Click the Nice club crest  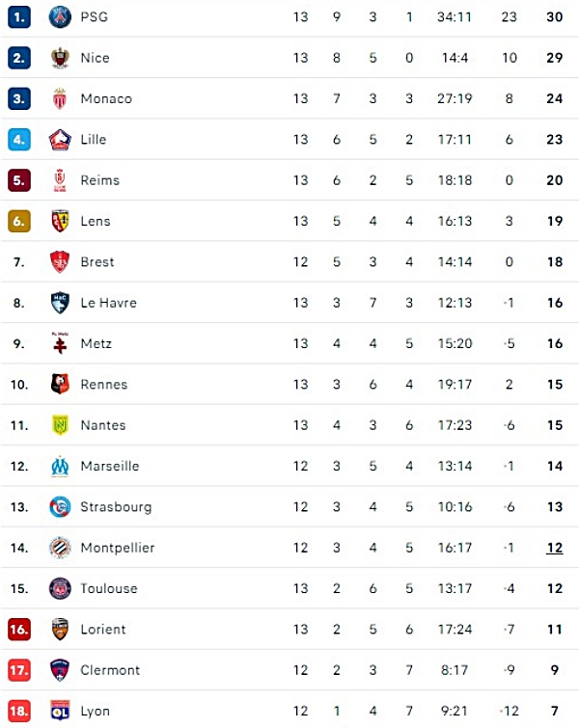tap(60, 58)
